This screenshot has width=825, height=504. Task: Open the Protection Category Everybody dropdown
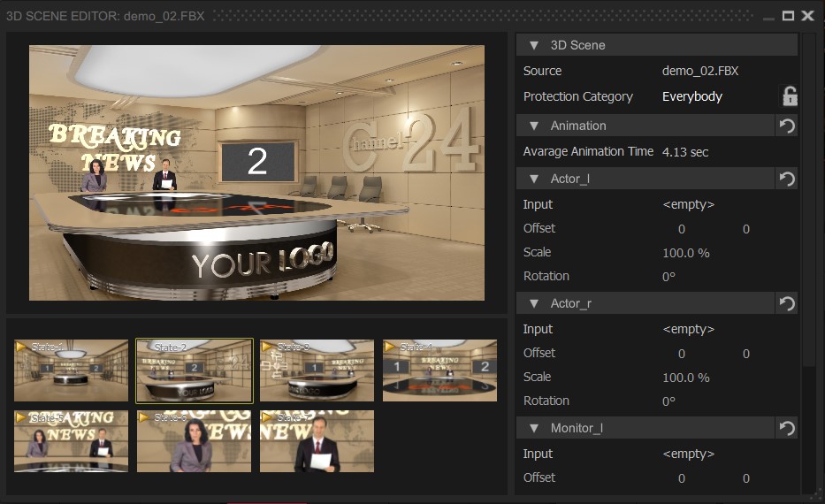point(691,96)
